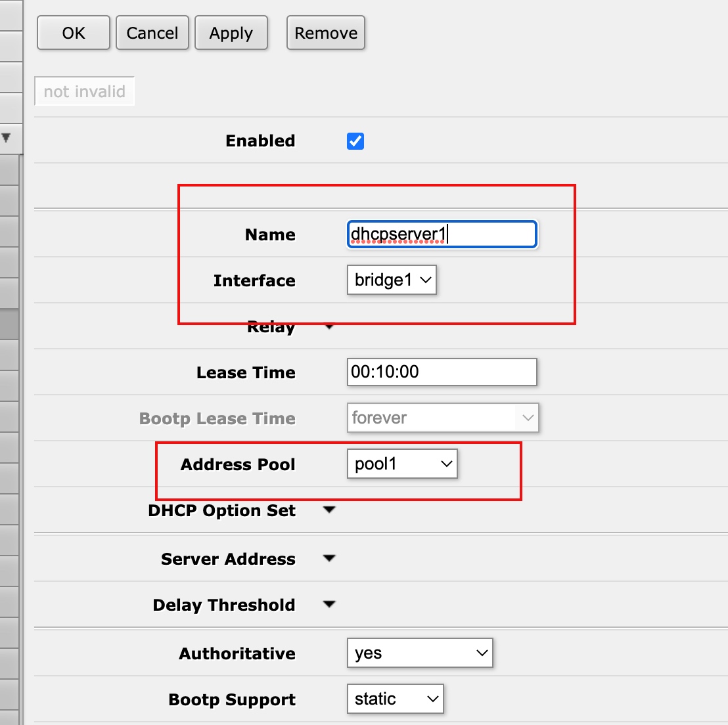
Task: Expand the DHCP Option Set arrow
Action: pos(330,510)
